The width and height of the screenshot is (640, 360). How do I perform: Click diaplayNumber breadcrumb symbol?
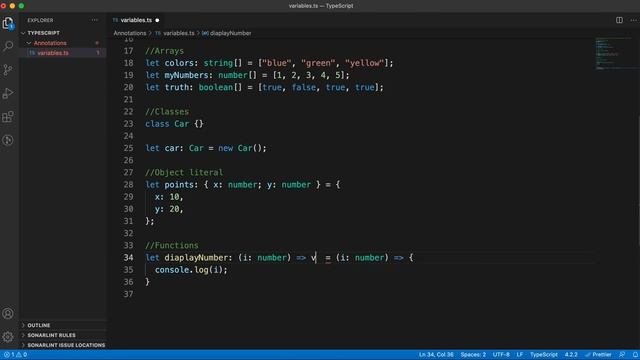click(x=230, y=33)
